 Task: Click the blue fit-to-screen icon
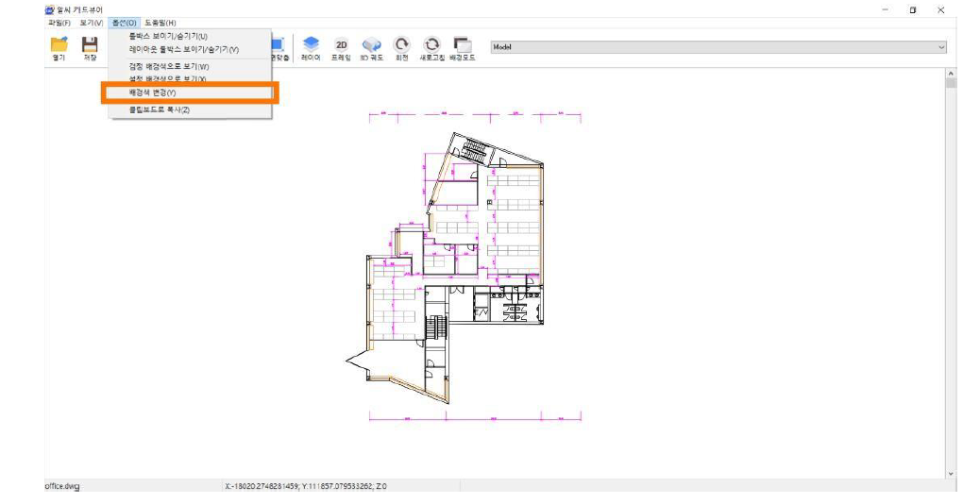click(x=279, y=47)
